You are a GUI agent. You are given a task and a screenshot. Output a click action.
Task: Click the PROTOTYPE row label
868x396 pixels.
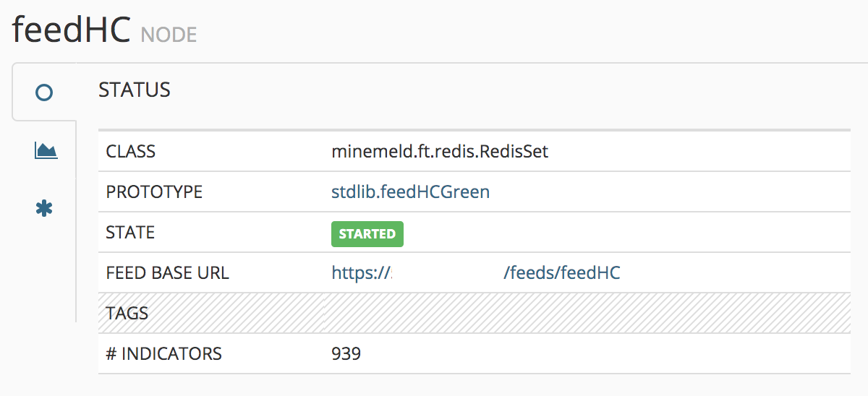point(154,192)
